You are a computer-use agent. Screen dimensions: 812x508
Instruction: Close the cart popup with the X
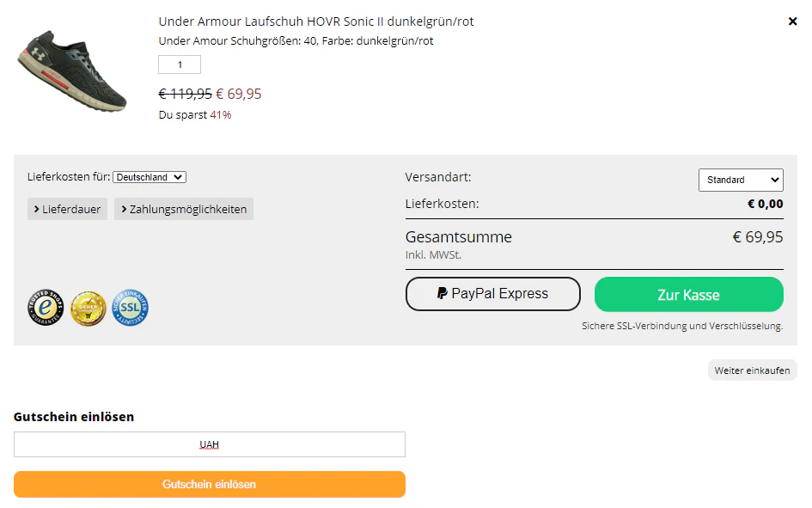[x=792, y=21]
